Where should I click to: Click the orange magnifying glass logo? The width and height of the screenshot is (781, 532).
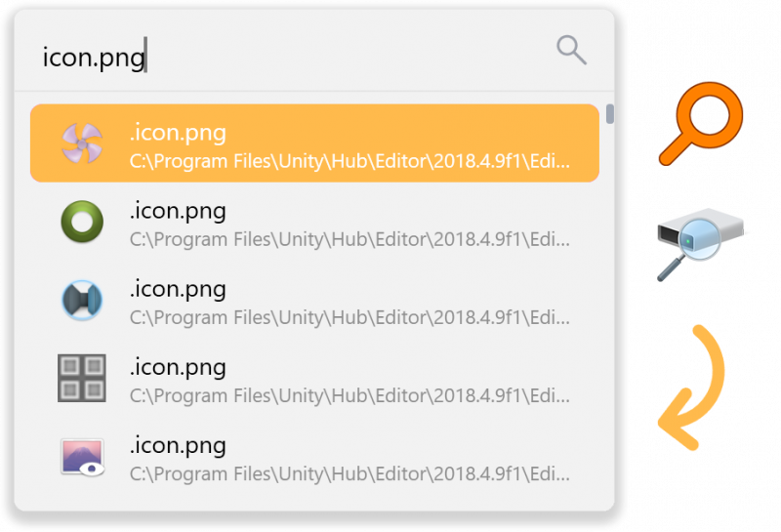pos(701,124)
